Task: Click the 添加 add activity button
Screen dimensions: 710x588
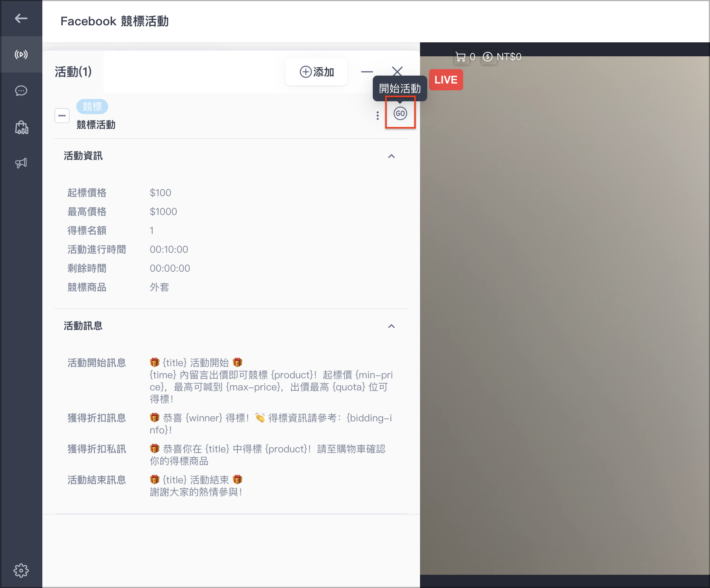Action: [x=316, y=72]
